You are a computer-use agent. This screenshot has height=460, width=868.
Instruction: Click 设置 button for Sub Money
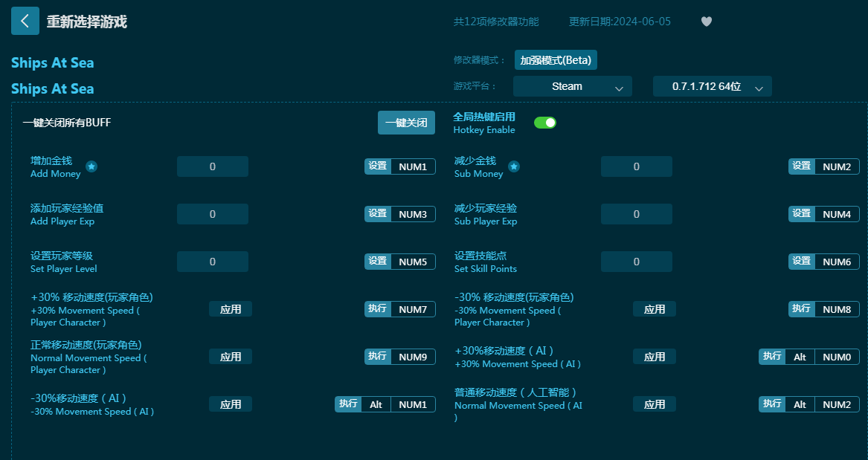[x=802, y=166]
